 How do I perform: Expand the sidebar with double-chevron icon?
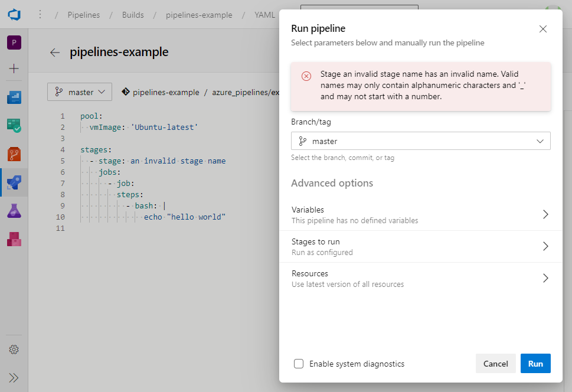(x=14, y=378)
